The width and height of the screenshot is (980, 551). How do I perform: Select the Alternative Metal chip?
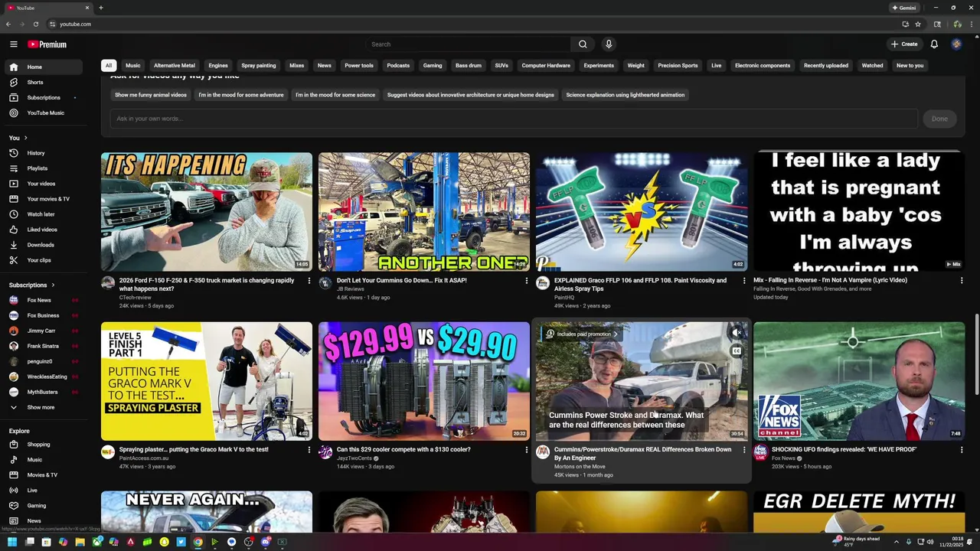click(175, 66)
